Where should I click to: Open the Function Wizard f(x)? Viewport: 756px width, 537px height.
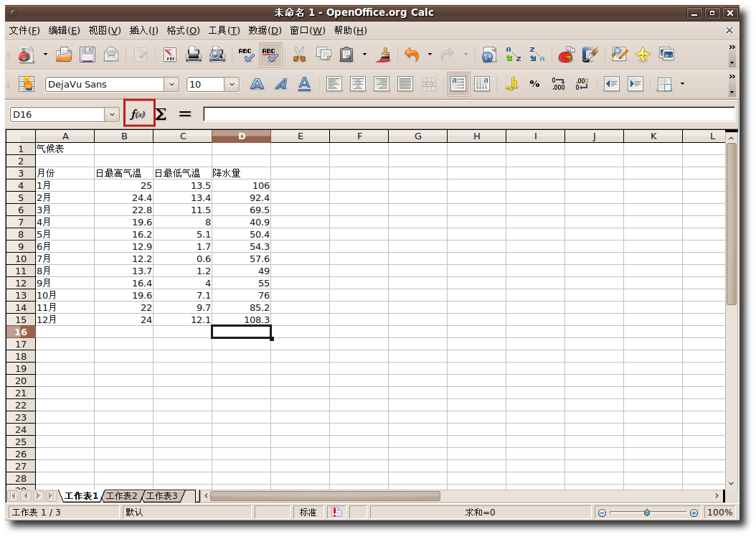(139, 113)
